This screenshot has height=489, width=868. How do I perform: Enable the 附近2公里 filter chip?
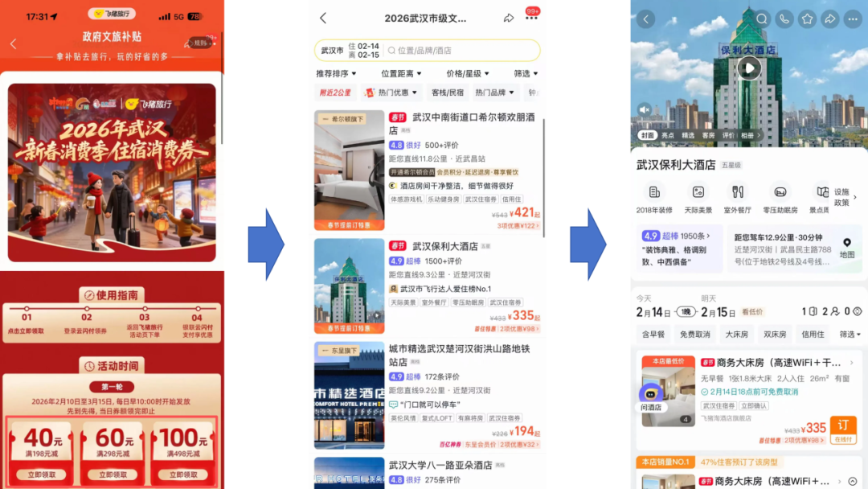tap(335, 92)
